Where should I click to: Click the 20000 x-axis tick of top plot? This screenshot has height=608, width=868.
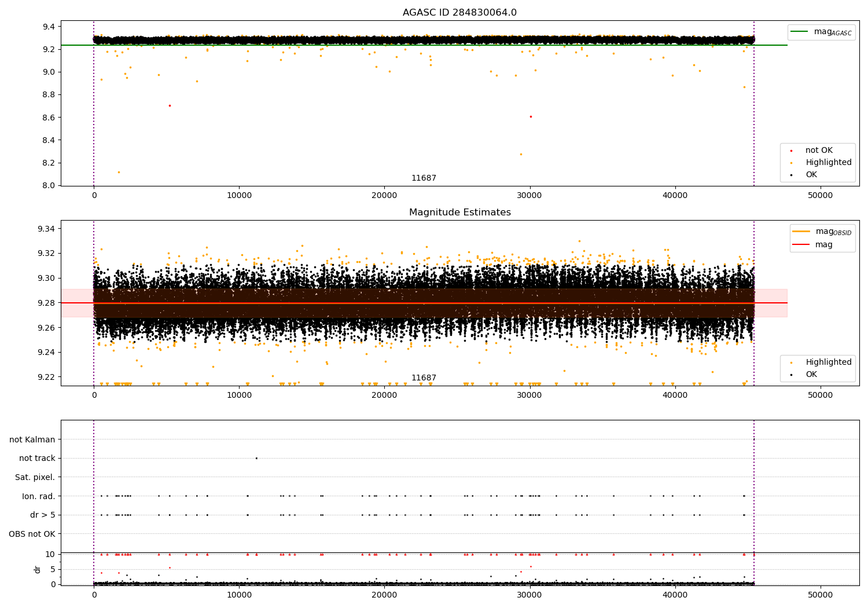[384, 196]
